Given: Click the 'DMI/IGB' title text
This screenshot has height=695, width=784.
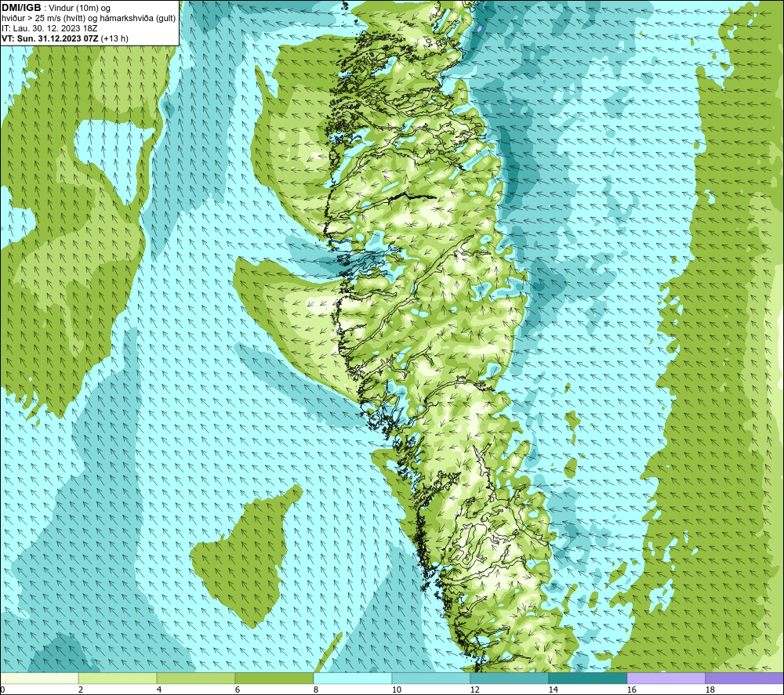Looking at the screenshot, I should tap(21, 8).
